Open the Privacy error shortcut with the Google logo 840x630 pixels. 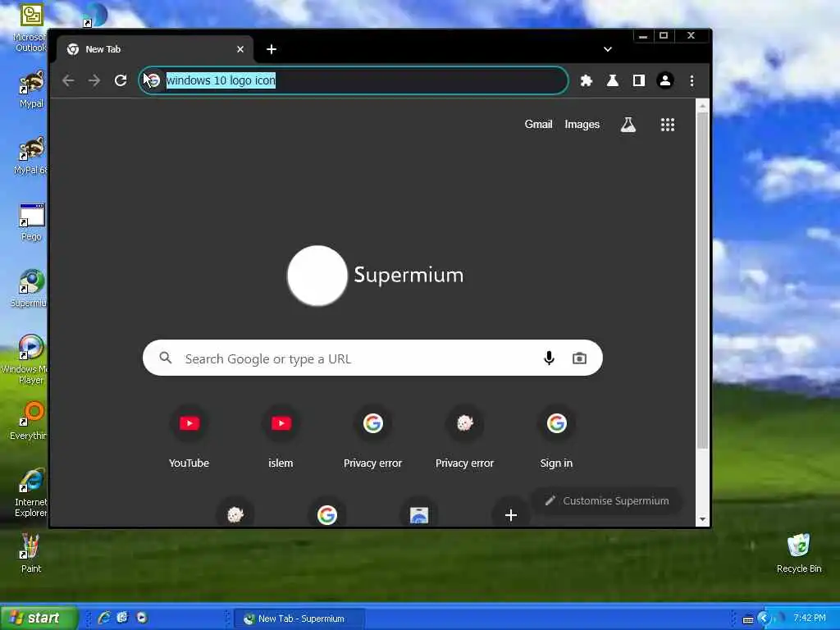(373, 436)
